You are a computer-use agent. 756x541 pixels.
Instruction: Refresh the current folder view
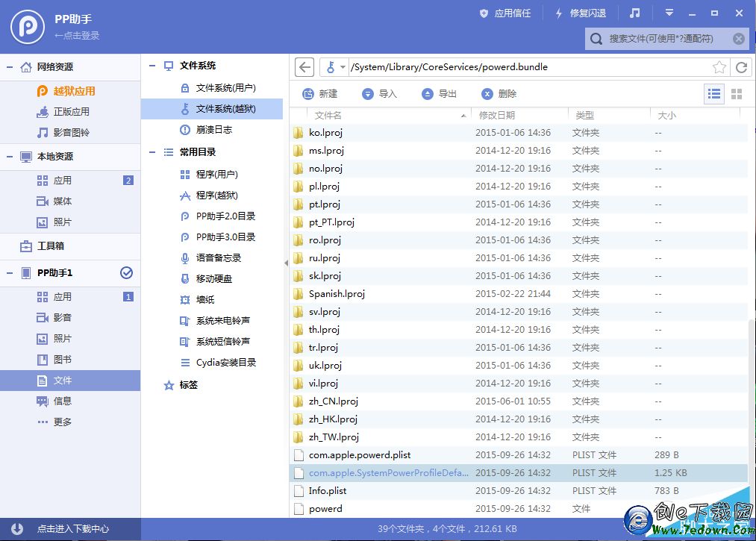pos(741,67)
